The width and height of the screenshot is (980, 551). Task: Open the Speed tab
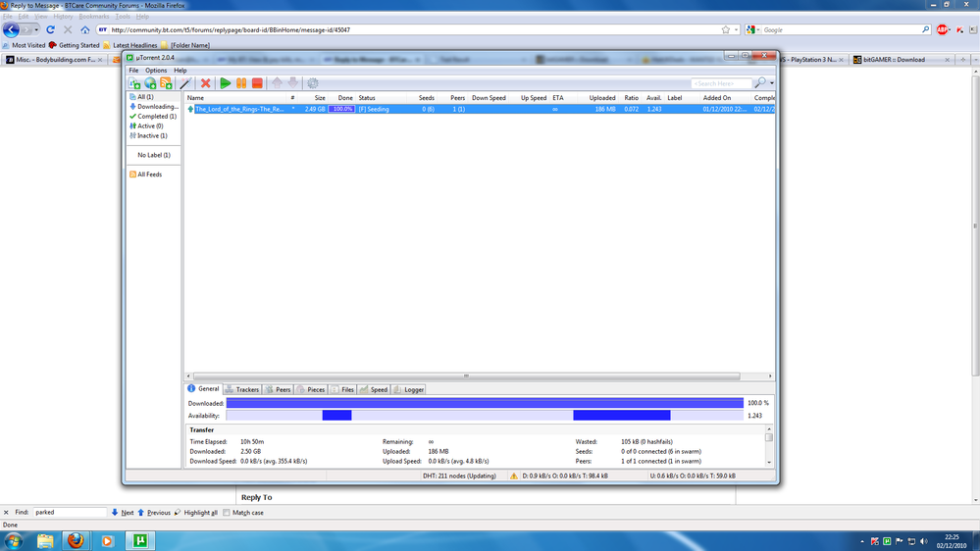pyautogui.click(x=374, y=390)
